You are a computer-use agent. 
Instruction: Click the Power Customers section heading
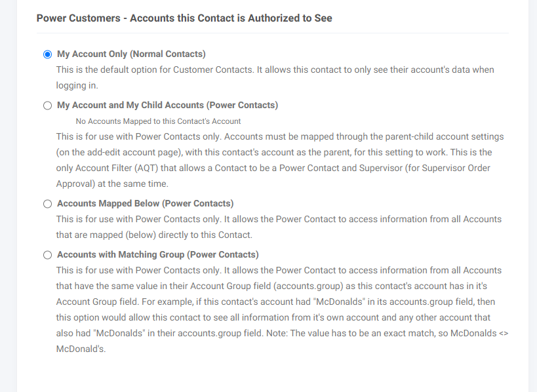pos(184,18)
